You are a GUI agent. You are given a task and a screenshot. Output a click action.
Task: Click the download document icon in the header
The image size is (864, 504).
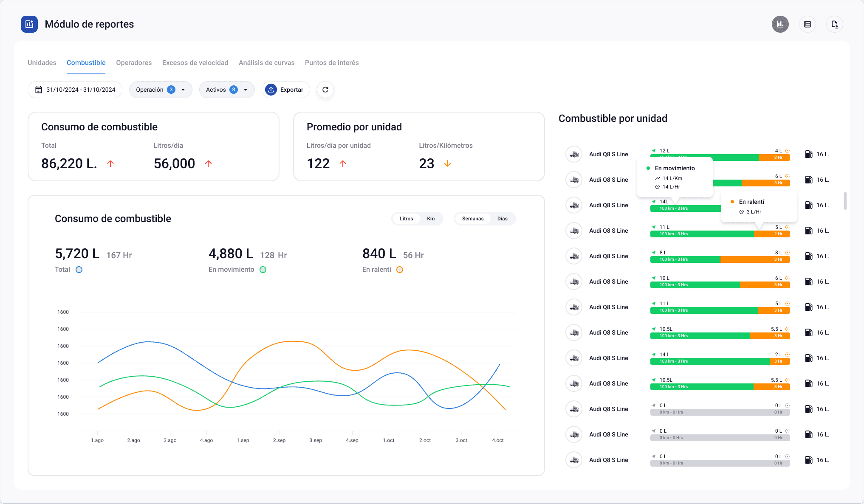pyautogui.click(x=834, y=24)
